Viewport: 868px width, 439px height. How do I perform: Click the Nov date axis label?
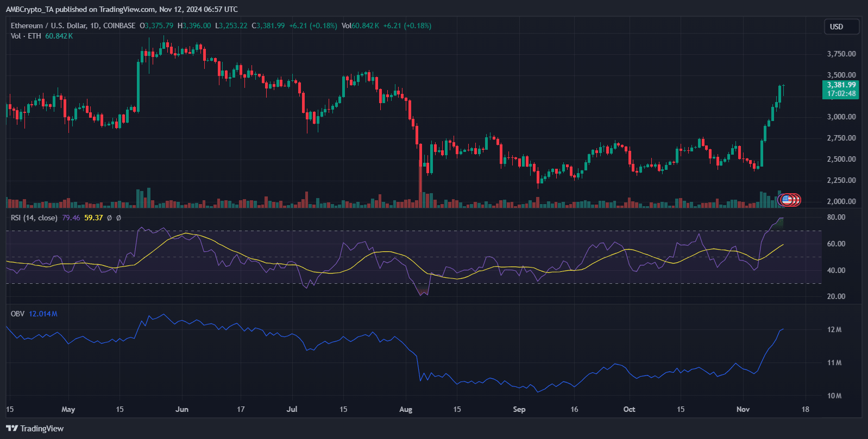(x=743, y=409)
